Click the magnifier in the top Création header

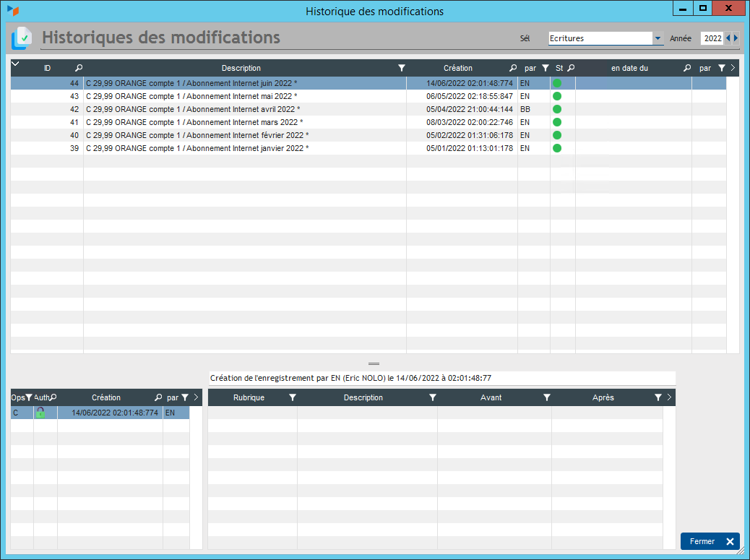tap(513, 68)
